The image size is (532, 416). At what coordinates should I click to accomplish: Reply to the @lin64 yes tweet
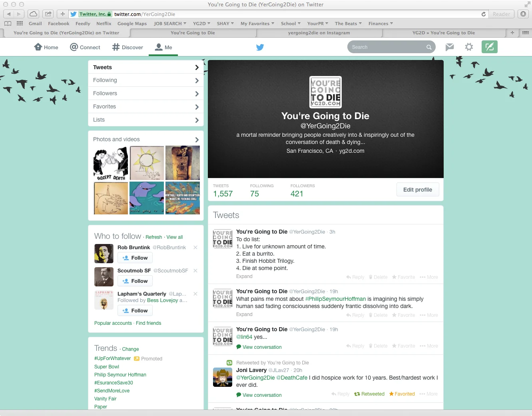pos(355,346)
